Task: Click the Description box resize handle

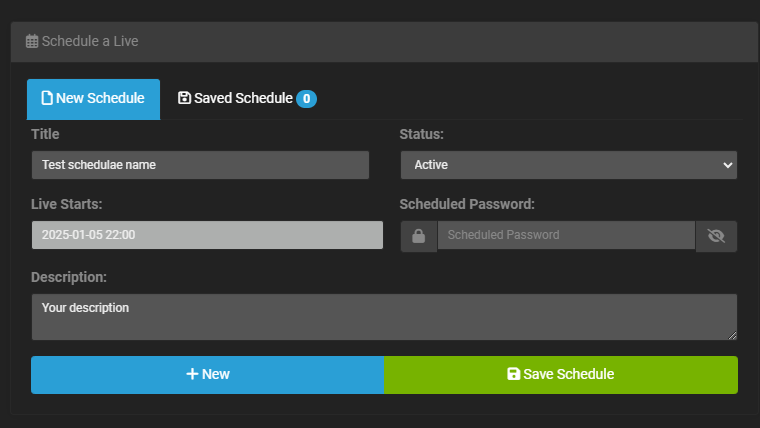Action: coord(732,335)
